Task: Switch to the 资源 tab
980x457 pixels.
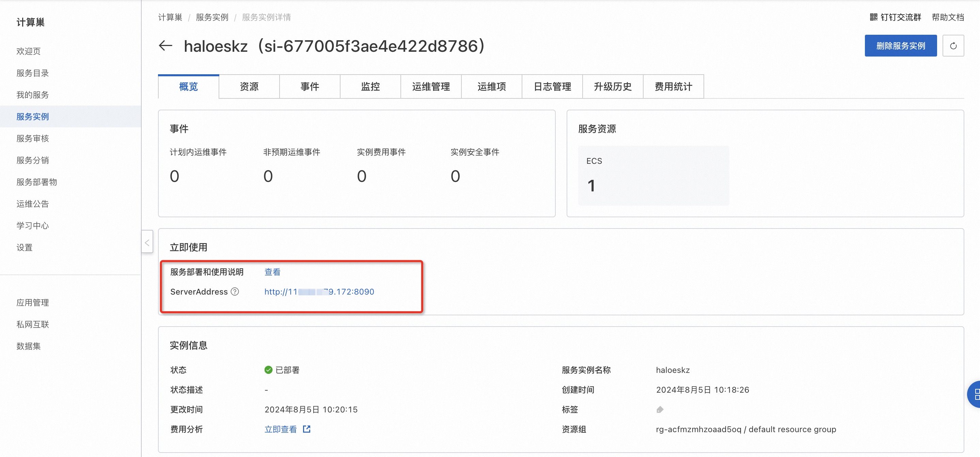Action: (x=249, y=87)
